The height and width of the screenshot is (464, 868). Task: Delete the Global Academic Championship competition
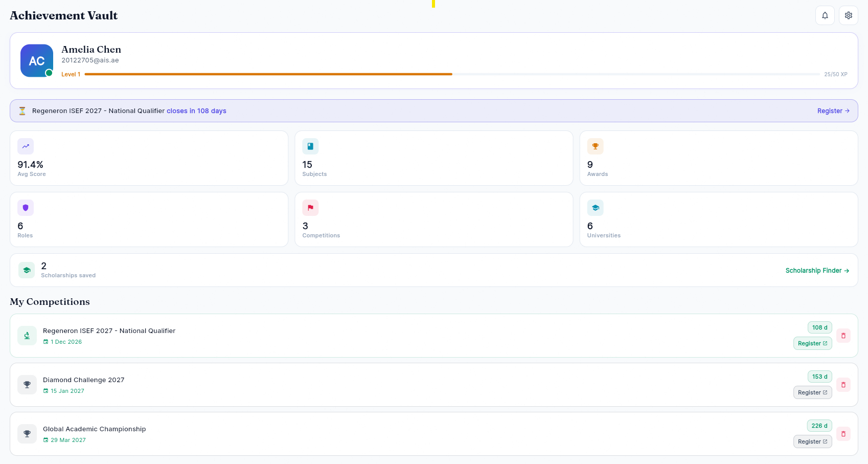coord(843,434)
